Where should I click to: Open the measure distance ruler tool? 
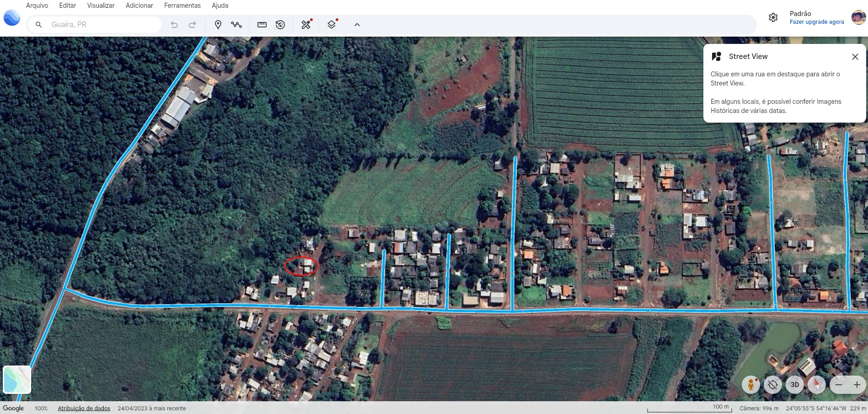262,25
